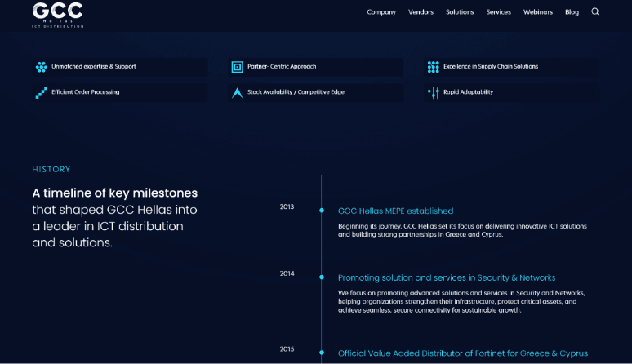This screenshot has height=364, width=632.
Task: Expand the Services navigation item
Action: point(498,12)
